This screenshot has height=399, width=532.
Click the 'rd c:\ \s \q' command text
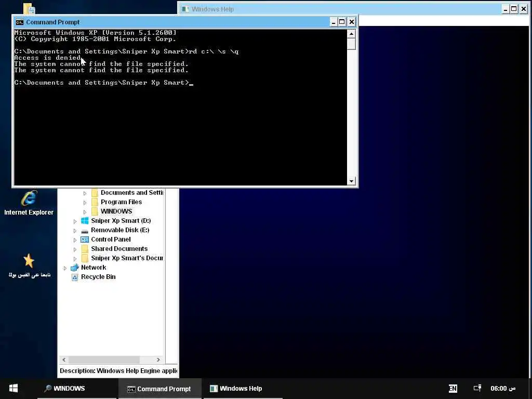coord(214,51)
